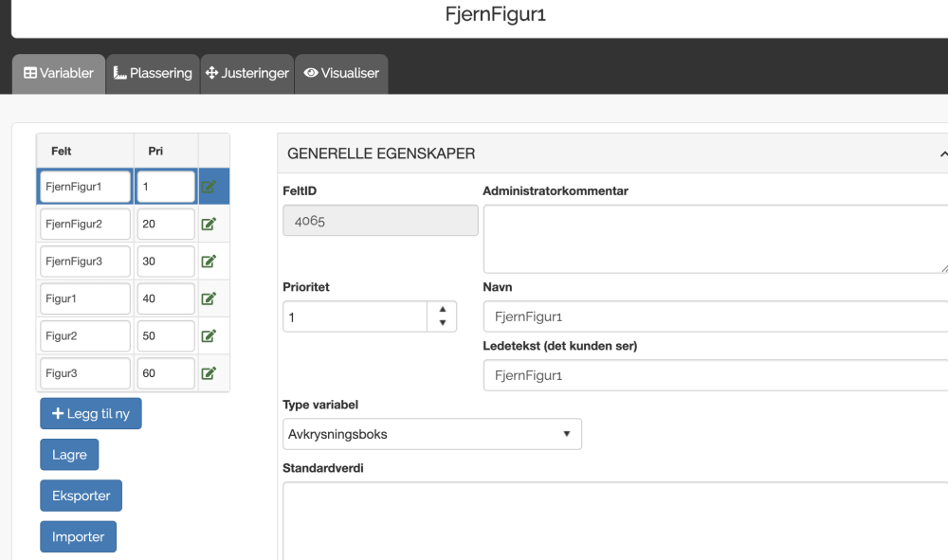Decrease Prioritet with the down arrow
Viewport: 948px width, 560px height.
(442, 323)
